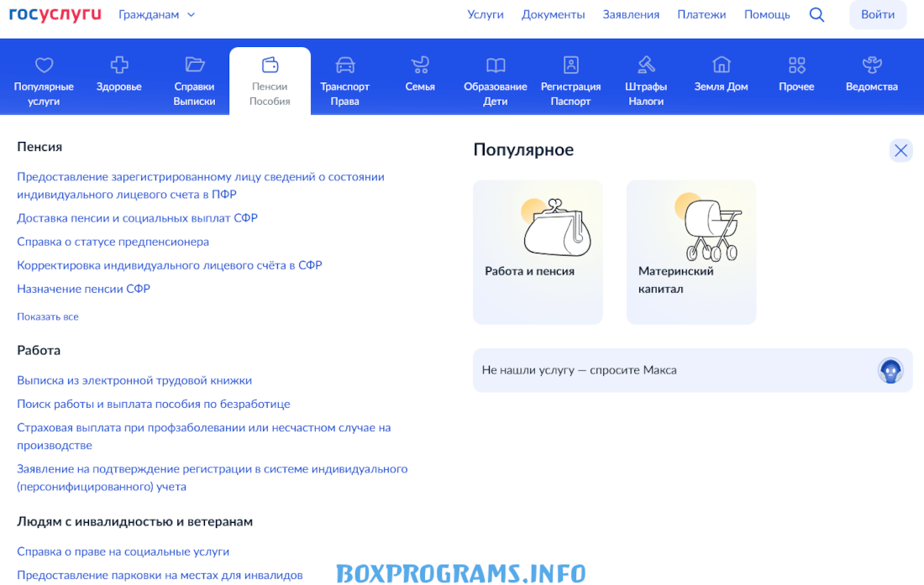This screenshot has height=585, width=924.
Task: Open Корректировка индивидуального лицевого счёта link
Action: click(170, 265)
